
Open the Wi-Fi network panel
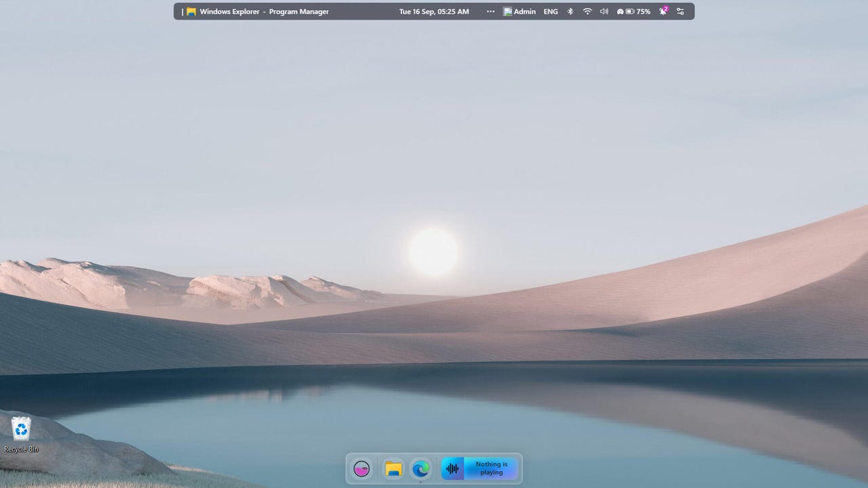click(x=587, y=12)
